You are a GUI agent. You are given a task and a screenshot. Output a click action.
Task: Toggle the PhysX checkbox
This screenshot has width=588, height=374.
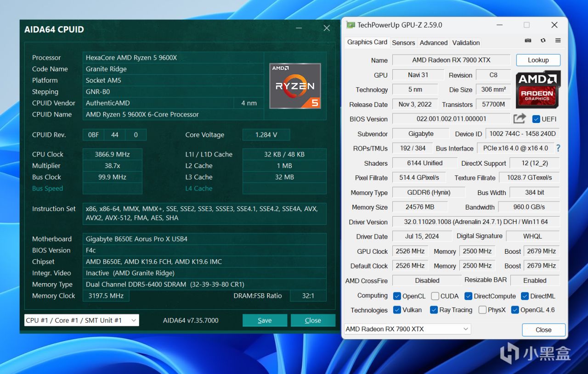coord(482,310)
